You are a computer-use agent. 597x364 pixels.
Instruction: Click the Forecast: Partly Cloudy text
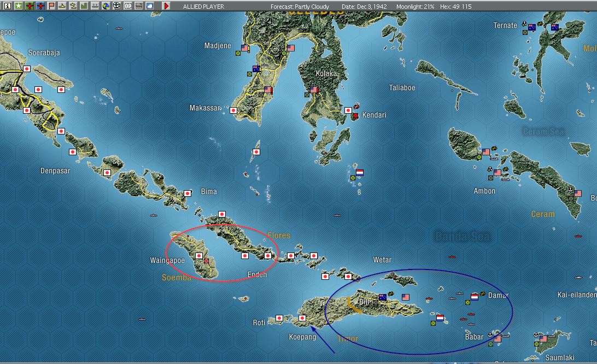point(300,7)
